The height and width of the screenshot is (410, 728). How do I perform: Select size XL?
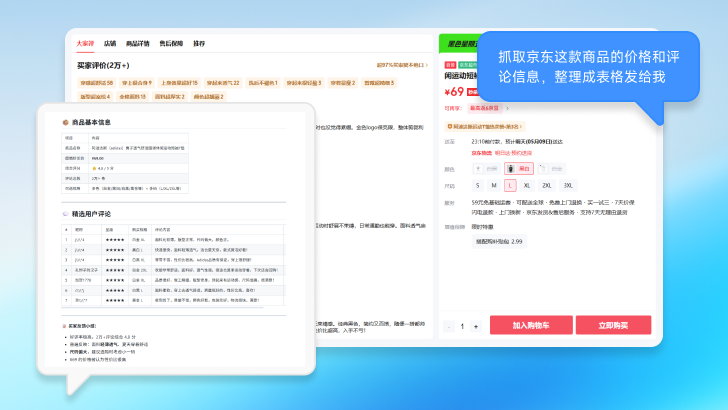527,185
